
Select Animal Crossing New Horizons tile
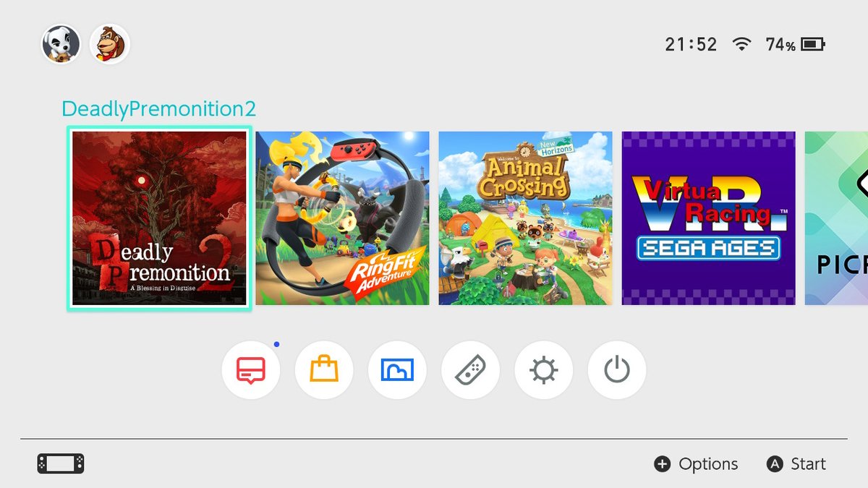tap(526, 218)
